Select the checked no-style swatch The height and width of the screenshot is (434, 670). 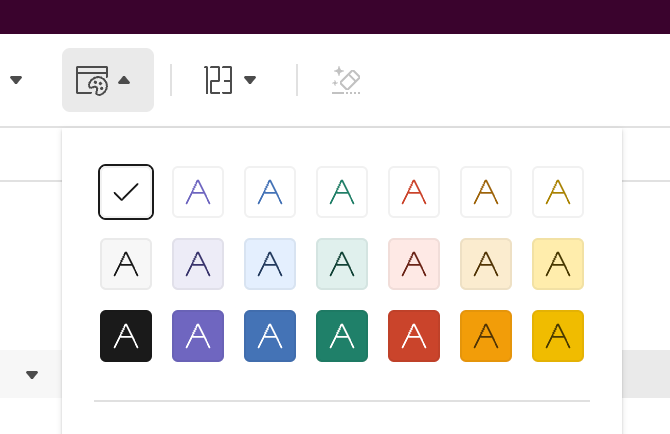tap(126, 192)
